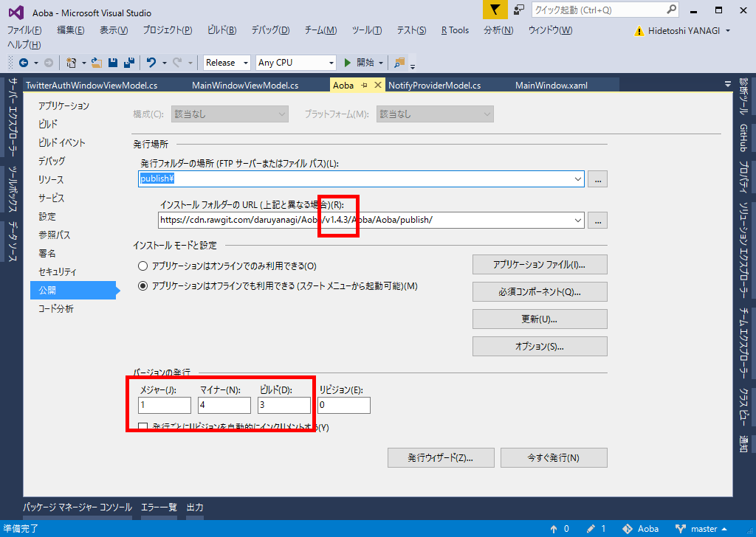This screenshot has width=756, height=537.
Task: Select 'application available online only' radio
Action: tap(142, 266)
